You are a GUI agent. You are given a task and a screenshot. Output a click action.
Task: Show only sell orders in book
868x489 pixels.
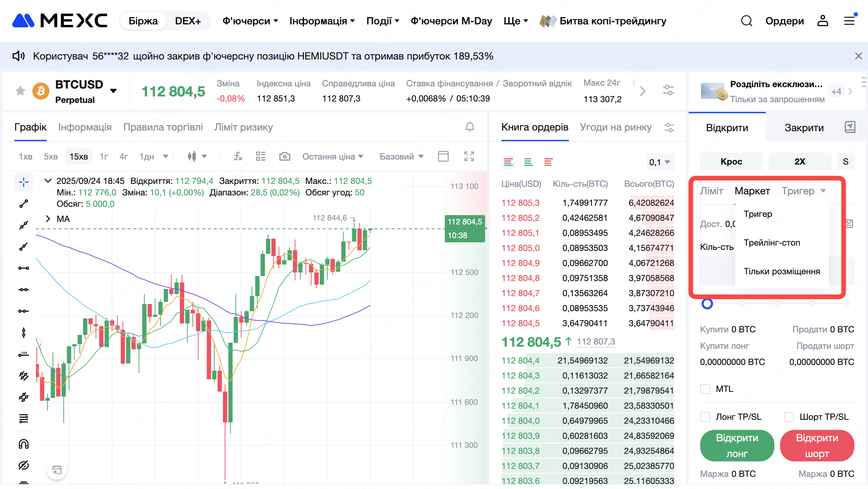pos(548,162)
